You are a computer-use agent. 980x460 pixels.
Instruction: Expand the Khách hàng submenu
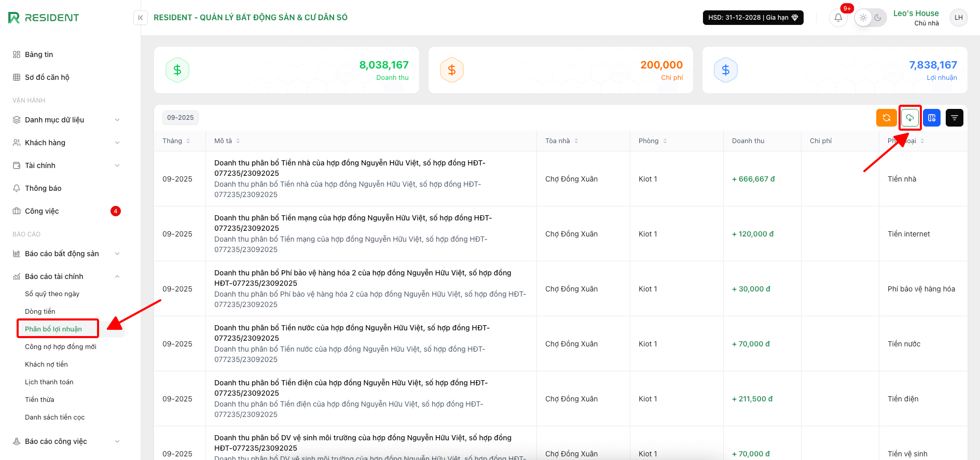point(66,143)
